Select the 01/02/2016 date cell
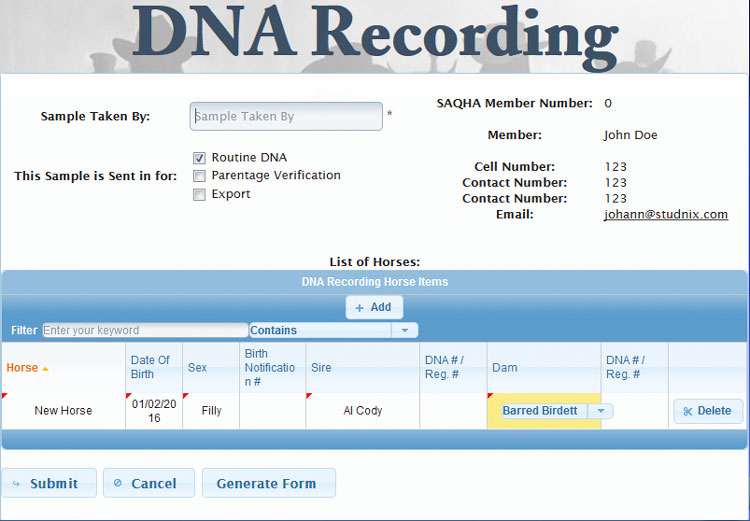This screenshot has height=521, width=750. pos(154,411)
